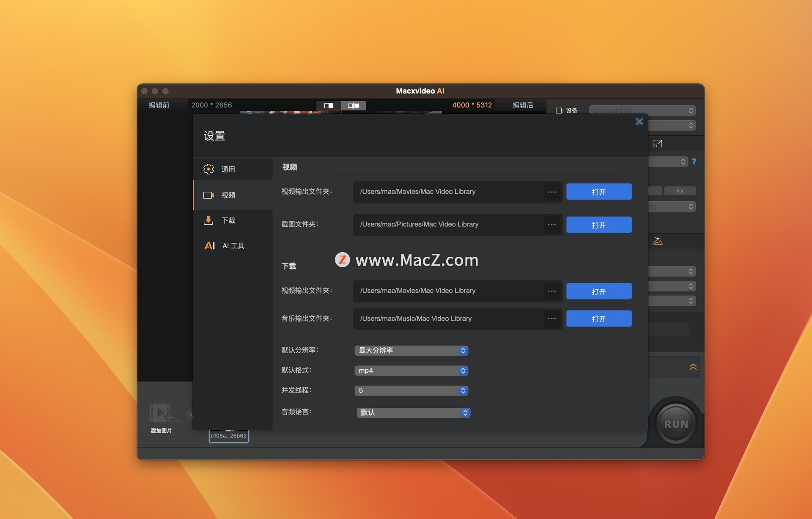This screenshot has height=519, width=812.
Task: Click the /Users/mac/Pictures screenshot path field
Action: pos(448,225)
